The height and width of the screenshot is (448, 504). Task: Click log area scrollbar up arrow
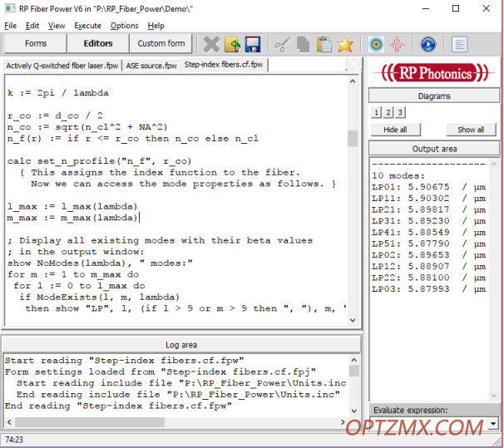354,360
